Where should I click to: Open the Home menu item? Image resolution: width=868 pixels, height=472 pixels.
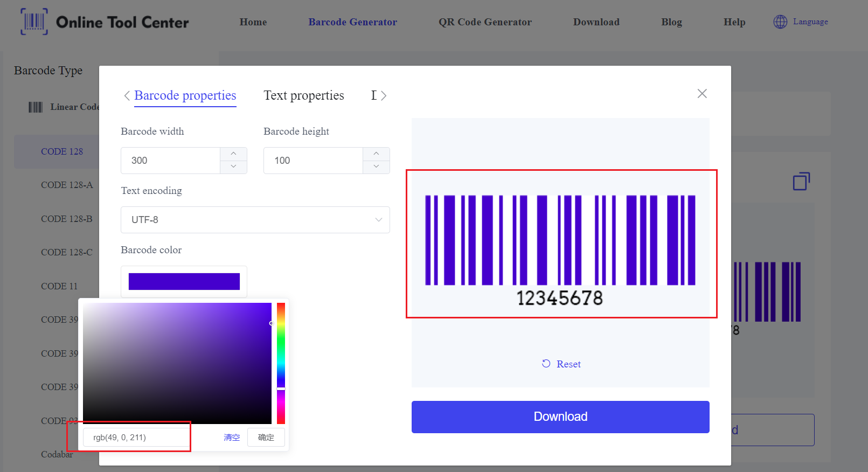click(253, 22)
